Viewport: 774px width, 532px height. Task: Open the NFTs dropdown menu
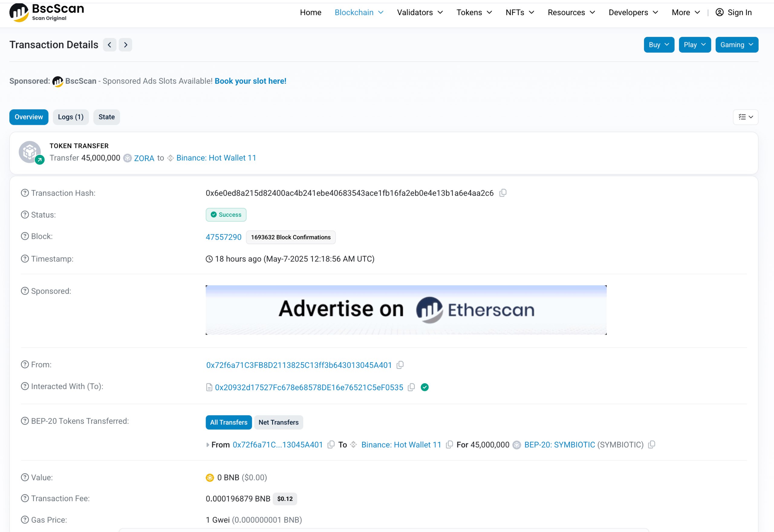point(520,12)
